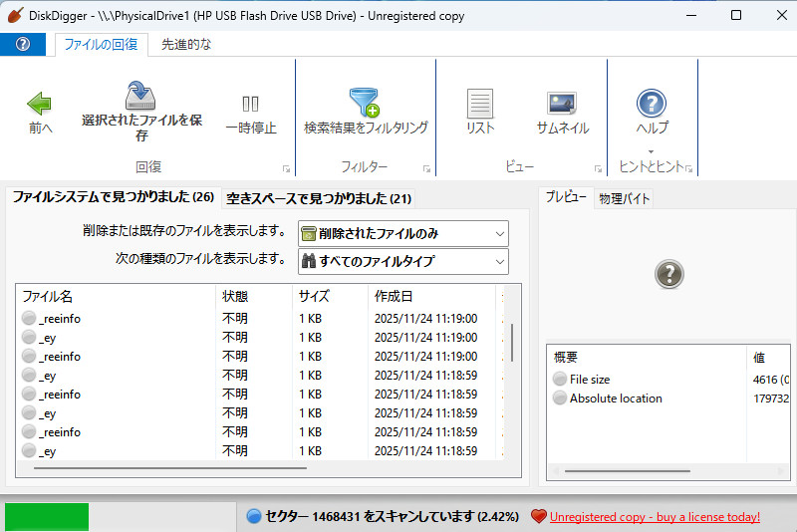Click the 概要 column header
797x532 pixels.
pos(647,358)
